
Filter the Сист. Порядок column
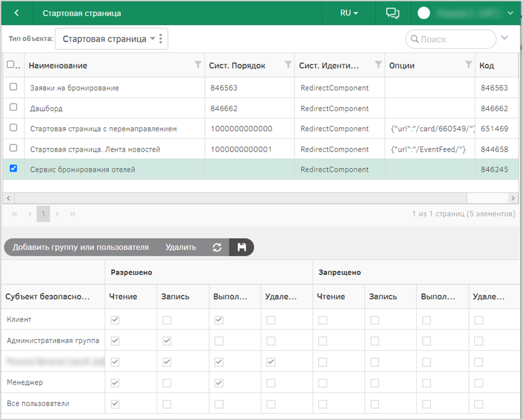coord(288,64)
